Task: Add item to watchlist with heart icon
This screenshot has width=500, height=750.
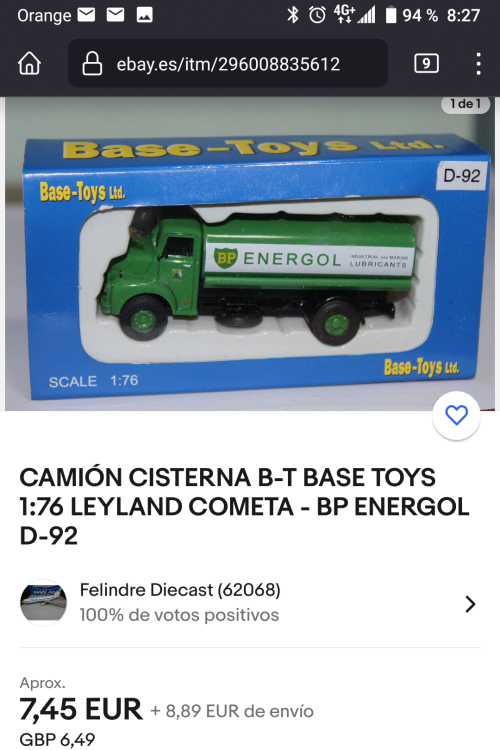Action: click(456, 415)
